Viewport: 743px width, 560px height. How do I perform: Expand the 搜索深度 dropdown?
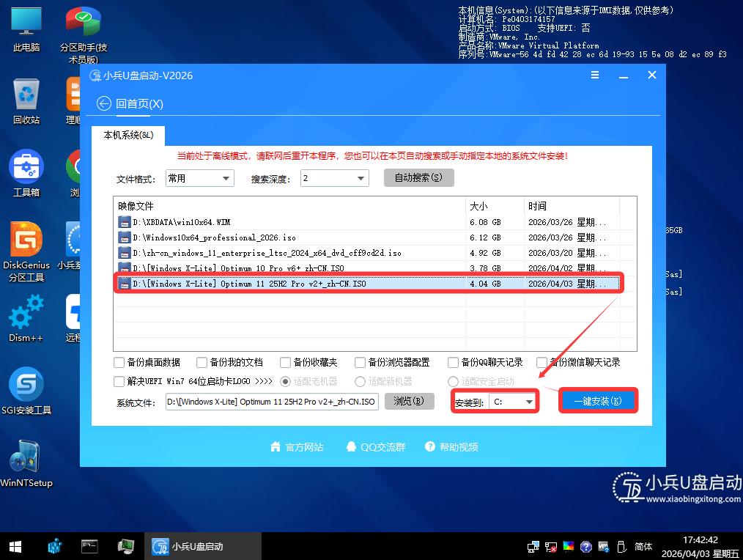coord(334,178)
